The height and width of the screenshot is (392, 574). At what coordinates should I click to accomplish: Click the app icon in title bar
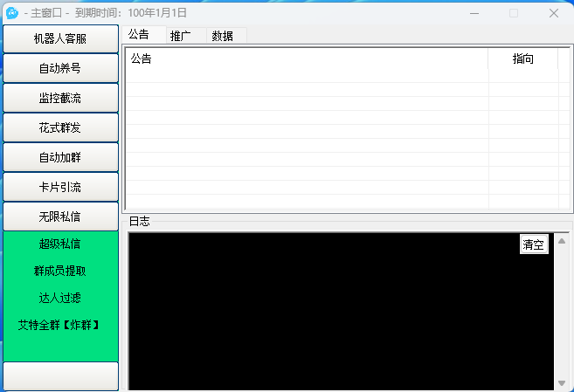coord(12,13)
